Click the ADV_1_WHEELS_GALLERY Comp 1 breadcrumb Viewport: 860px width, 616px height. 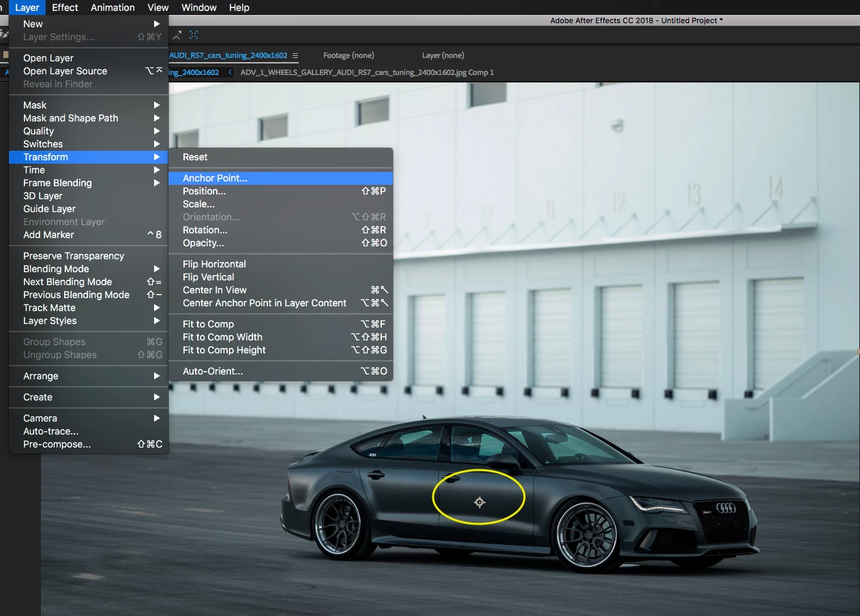(x=368, y=72)
